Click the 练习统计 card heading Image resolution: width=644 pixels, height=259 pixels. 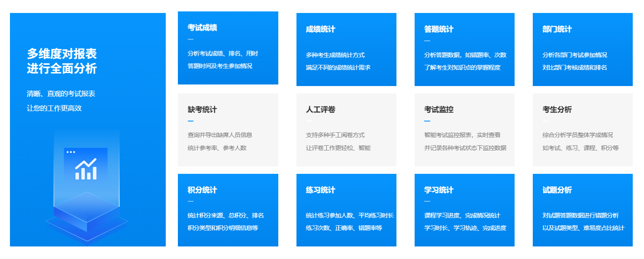point(320,190)
